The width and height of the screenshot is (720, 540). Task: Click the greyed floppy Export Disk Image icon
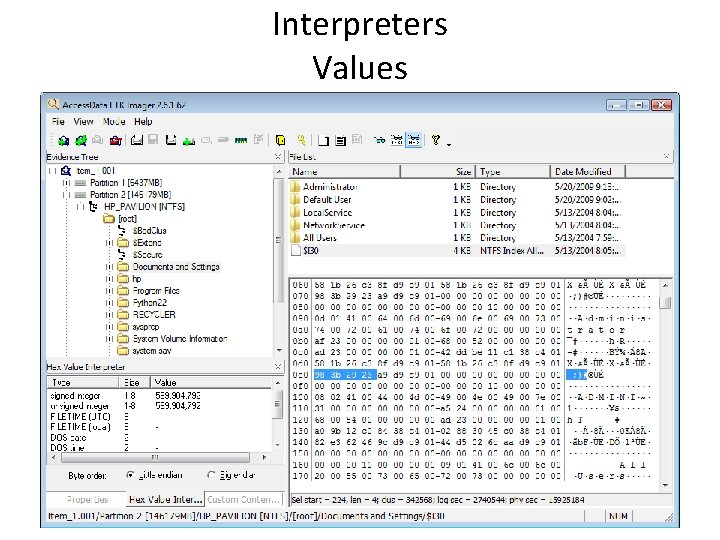click(153, 140)
